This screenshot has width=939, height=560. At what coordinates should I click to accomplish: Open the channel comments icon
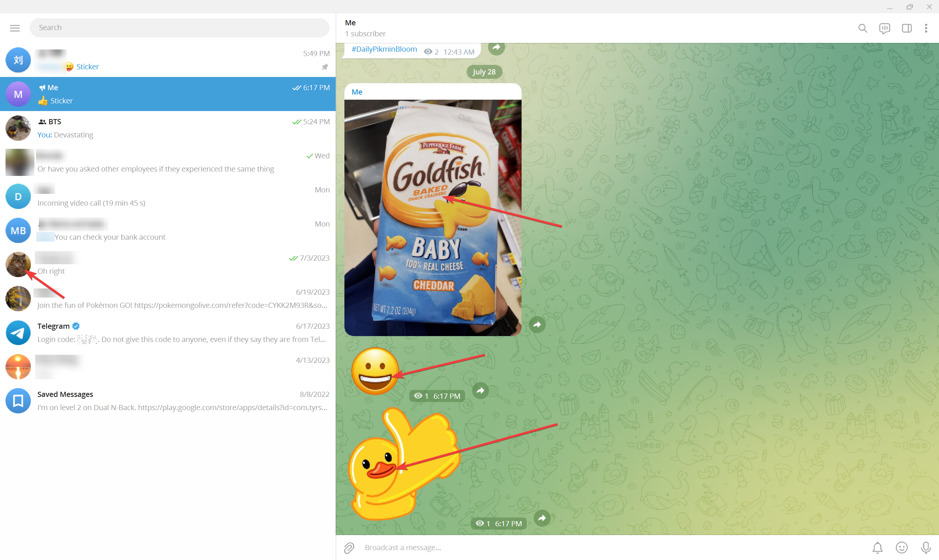(885, 28)
